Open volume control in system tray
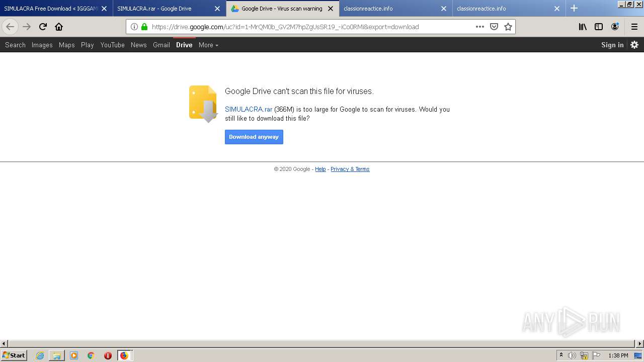644x362 pixels. [x=572, y=355]
